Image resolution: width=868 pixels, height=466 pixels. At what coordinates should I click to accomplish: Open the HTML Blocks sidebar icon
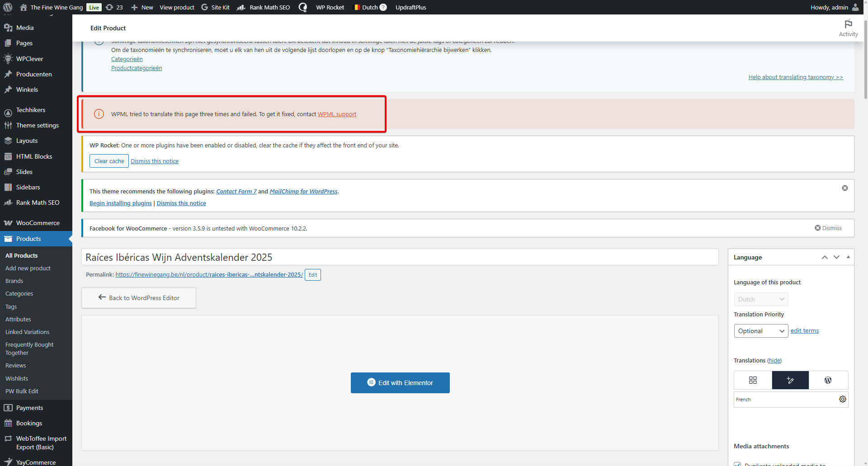8,157
